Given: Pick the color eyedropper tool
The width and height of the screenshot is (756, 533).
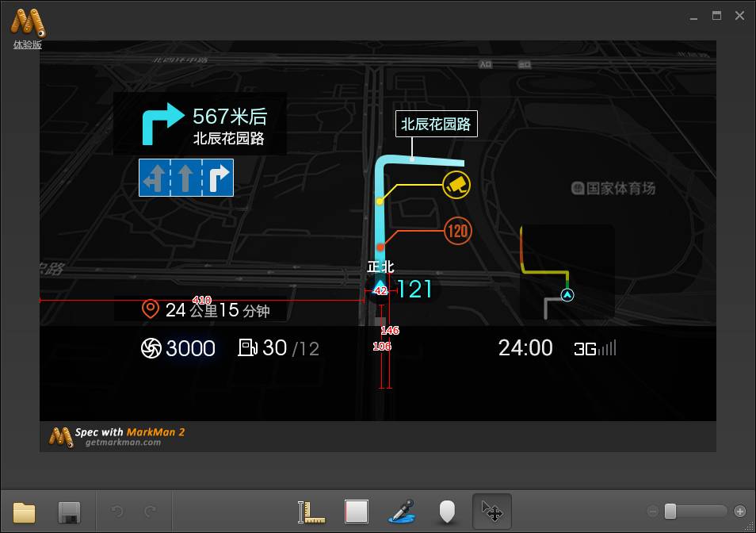Looking at the screenshot, I should pyautogui.click(x=402, y=512).
